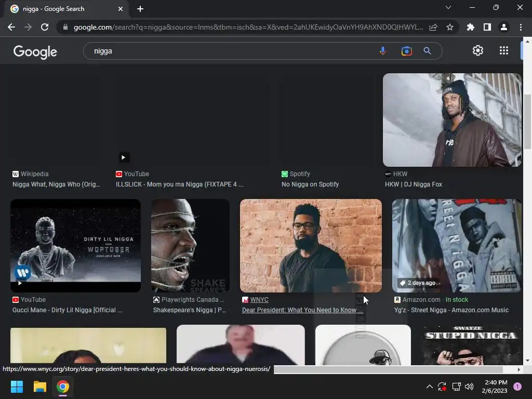Show hidden system tray icons
Image resolution: width=532 pixels, height=399 pixels.
[430, 387]
